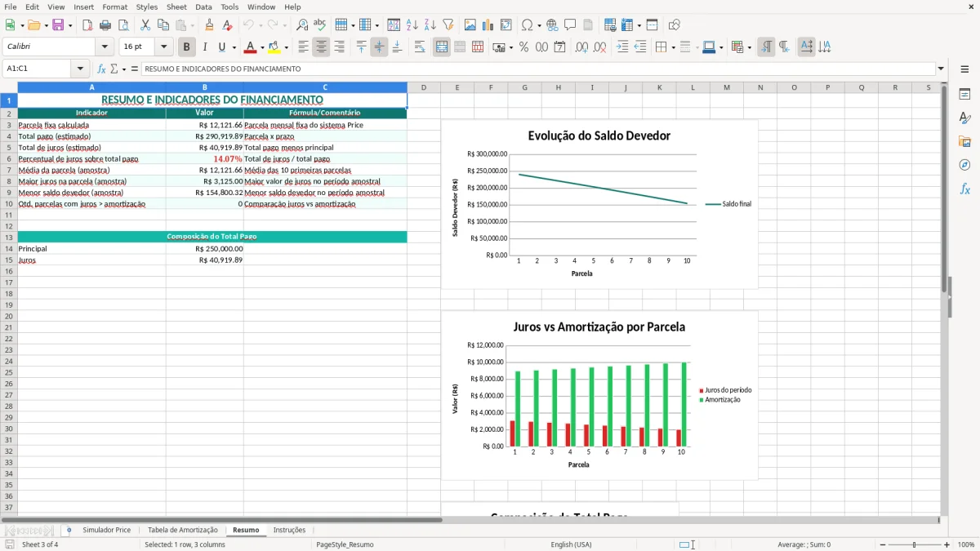Click the yellow Background Color swatch
The width and height of the screenshot is (980, 551).
[274, 47]
